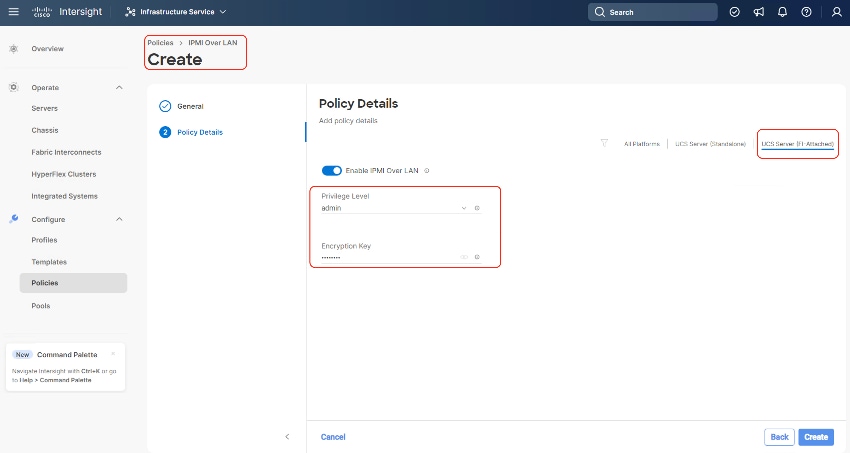Select the All Platforms tab

point(641,144)
